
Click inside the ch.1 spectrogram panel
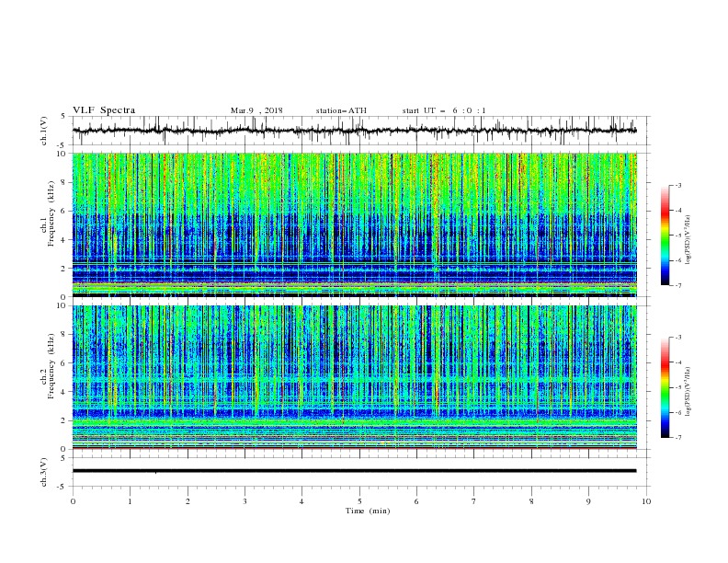355,224
